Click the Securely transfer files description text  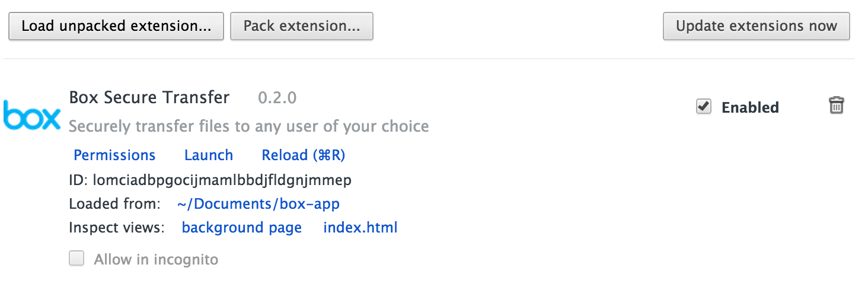click(248, 126)
